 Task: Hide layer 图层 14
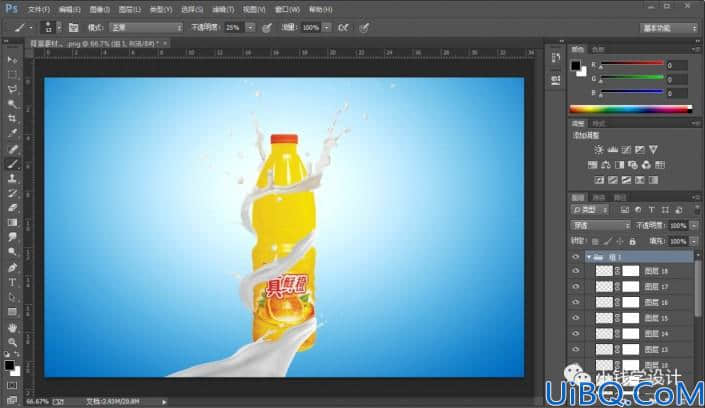(576, 333)
